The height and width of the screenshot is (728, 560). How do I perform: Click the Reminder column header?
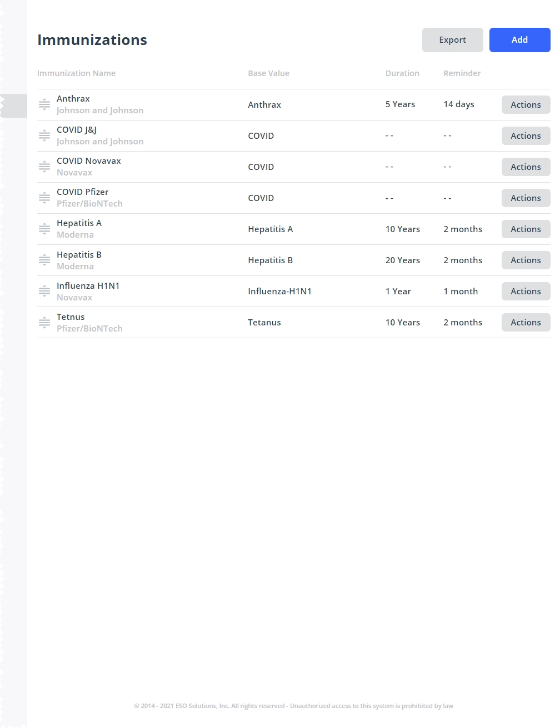point(462,73)
